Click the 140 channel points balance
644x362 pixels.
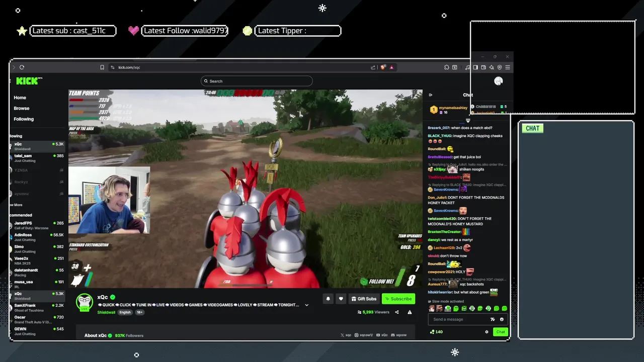click(436, 332)
